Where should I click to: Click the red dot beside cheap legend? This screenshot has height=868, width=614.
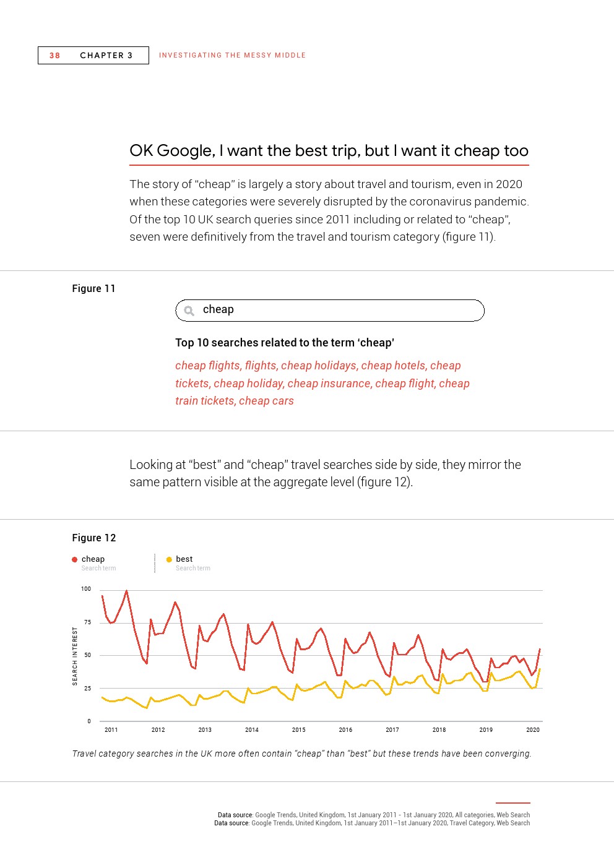click(75, 559)
